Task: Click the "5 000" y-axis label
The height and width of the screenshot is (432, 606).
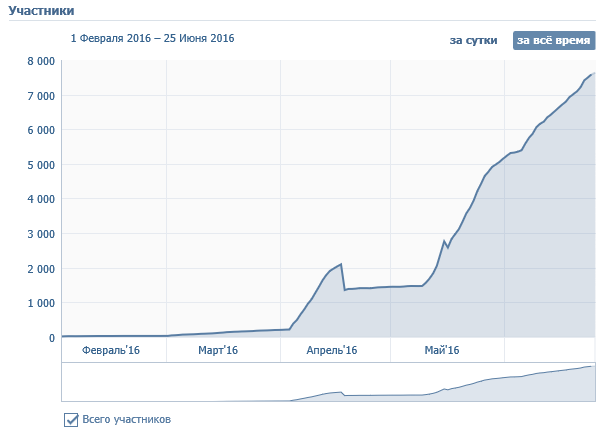Action: (39, 165)
